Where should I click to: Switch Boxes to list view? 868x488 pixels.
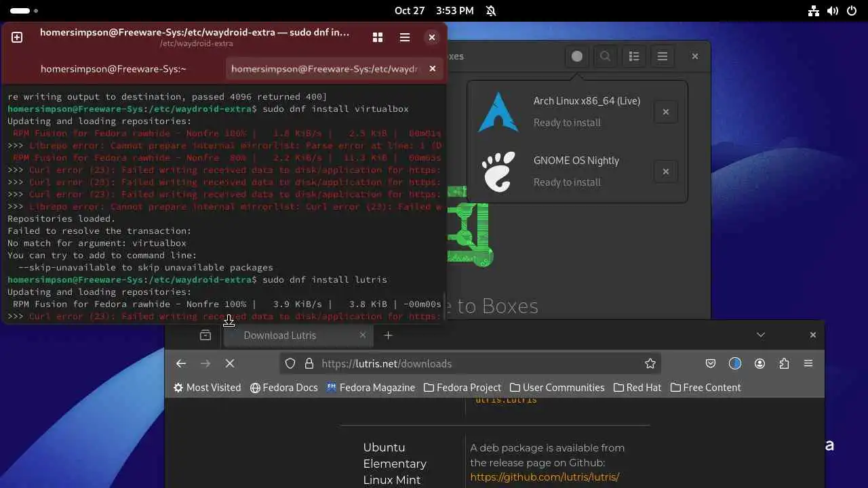(634, 56)
